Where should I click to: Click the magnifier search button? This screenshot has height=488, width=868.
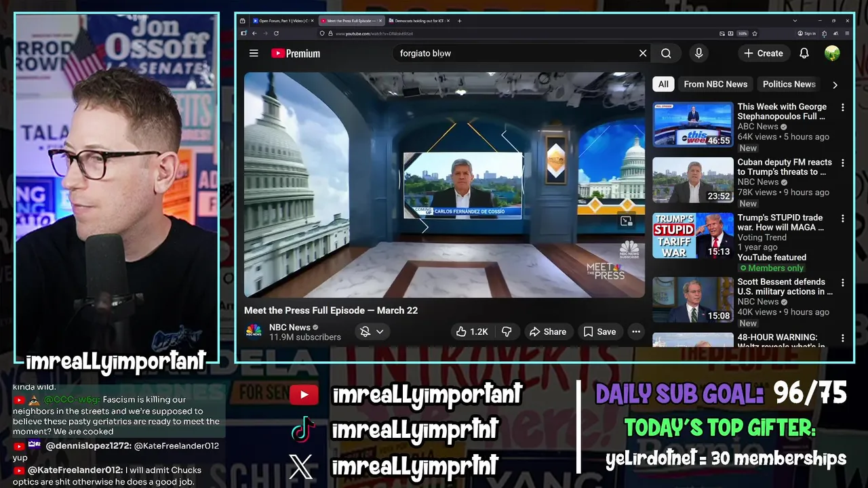click(x=666, y=54)
